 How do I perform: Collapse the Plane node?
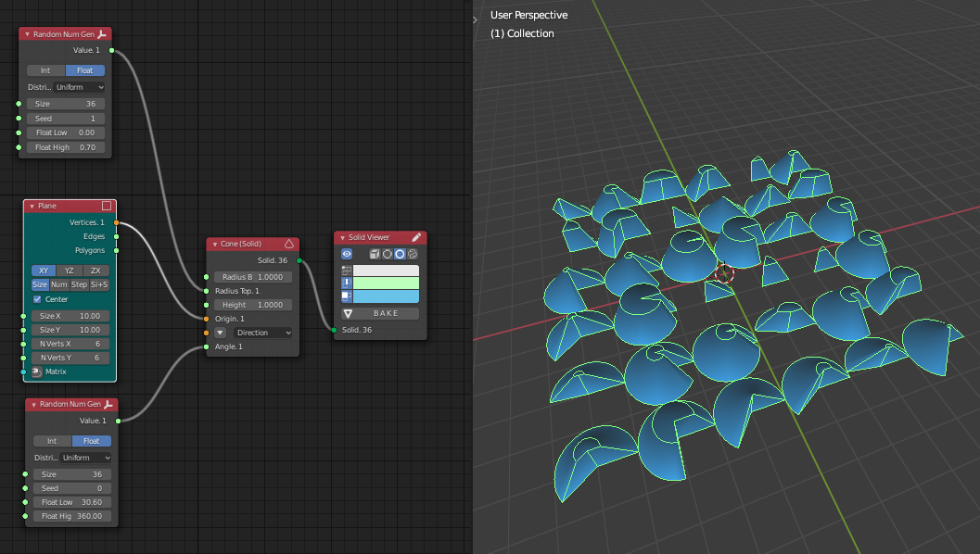pos(32,206)
